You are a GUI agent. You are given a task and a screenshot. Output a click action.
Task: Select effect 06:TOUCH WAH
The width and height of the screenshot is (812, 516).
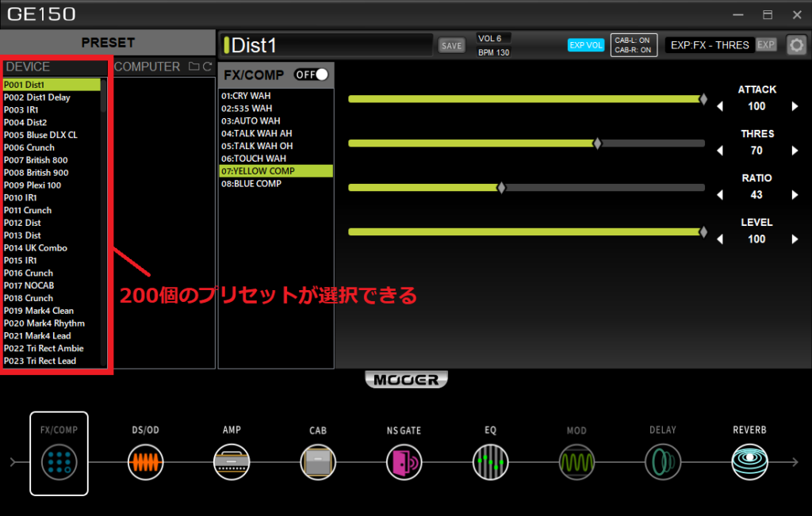(276, 159)
